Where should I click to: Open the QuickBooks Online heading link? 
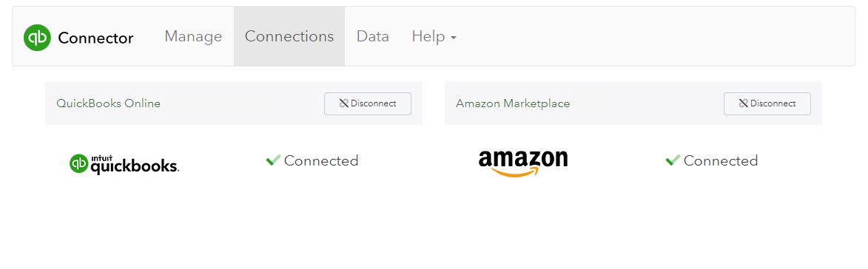pos(109,103)
